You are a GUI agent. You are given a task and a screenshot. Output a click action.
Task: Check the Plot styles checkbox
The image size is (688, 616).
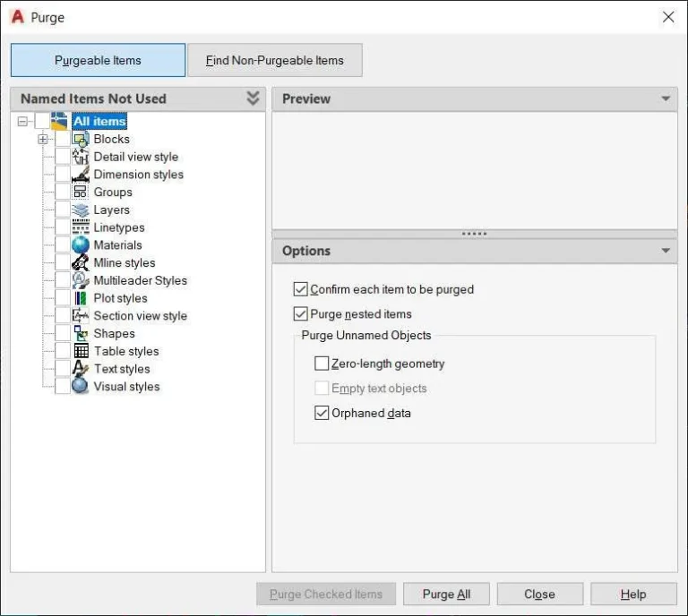[x=63, y=298]
